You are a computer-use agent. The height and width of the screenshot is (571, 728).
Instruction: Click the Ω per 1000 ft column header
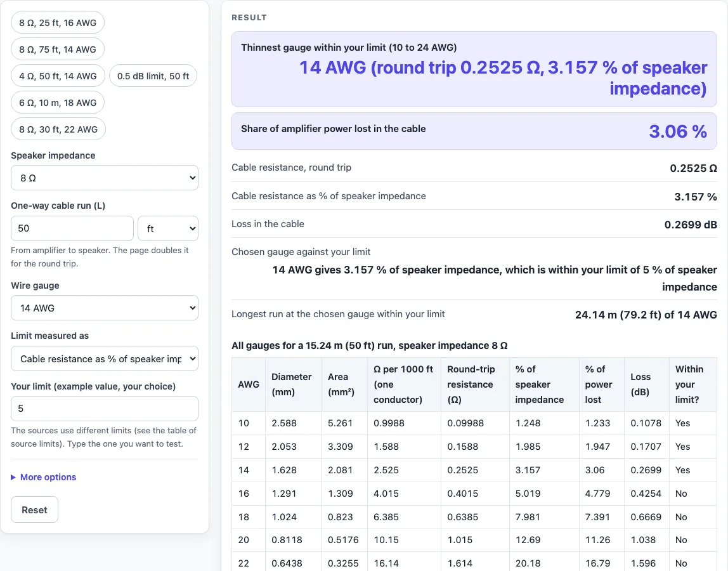coord(404,384)
